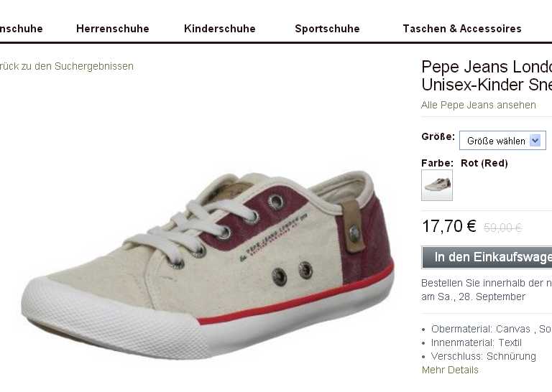
Task: Open the Mehr Details link
Action: [450, 370]
